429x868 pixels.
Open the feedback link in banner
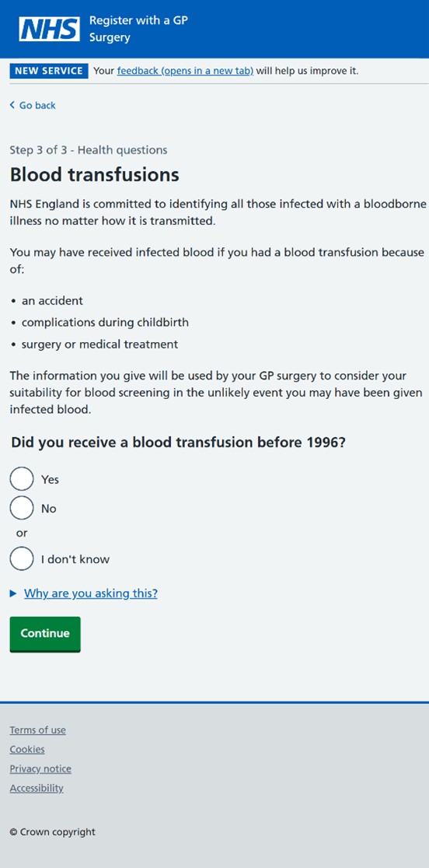coord(185,71)
